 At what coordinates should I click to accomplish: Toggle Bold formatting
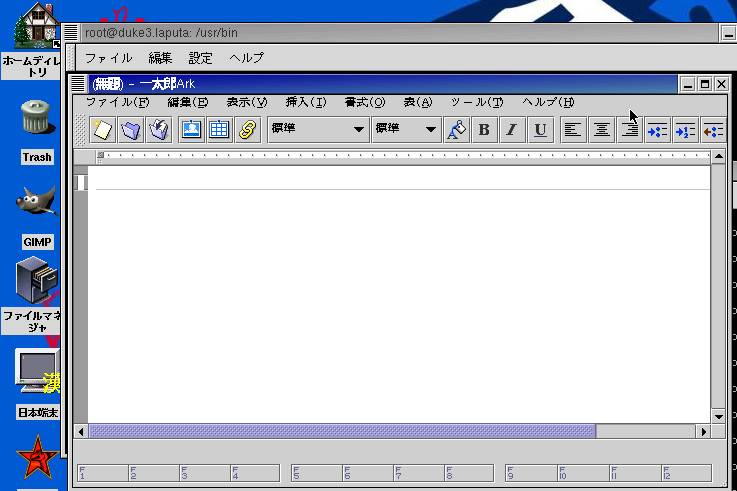(x=484, y=130)
